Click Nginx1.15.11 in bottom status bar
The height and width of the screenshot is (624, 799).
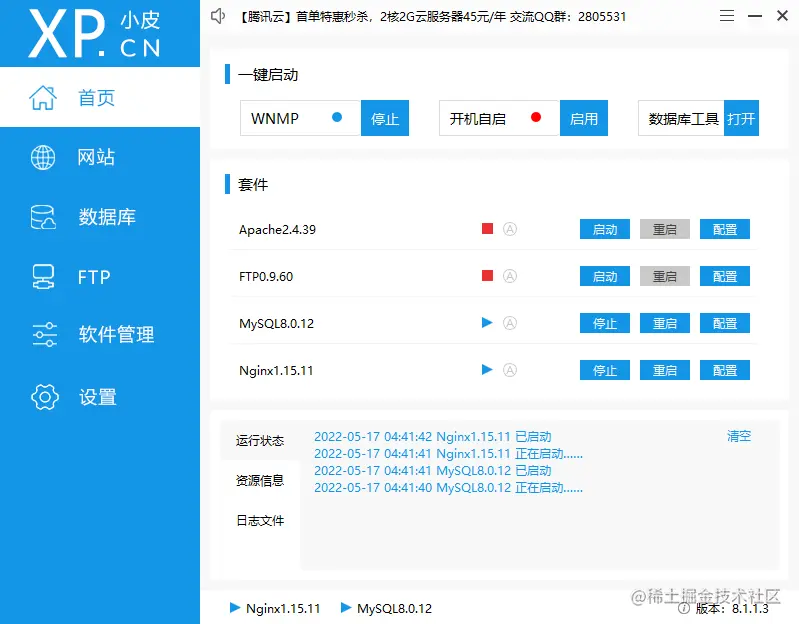pos(275,608)
